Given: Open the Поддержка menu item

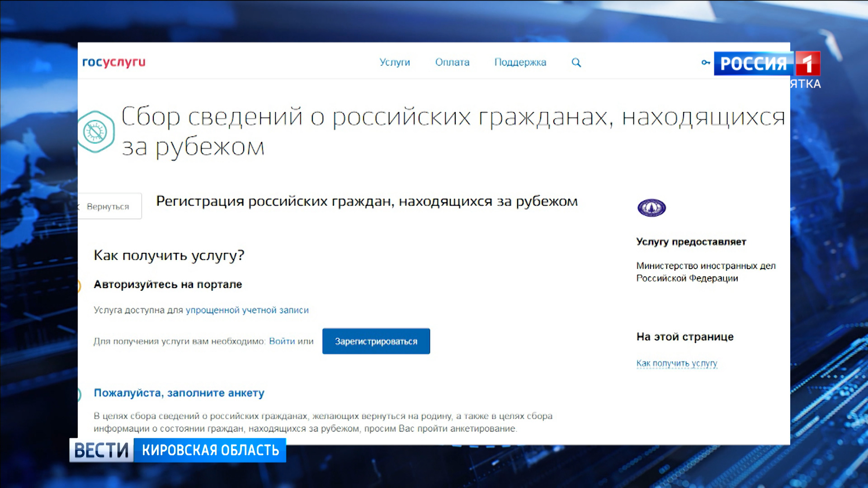Looking at the screenshot, I should point(520,62).
